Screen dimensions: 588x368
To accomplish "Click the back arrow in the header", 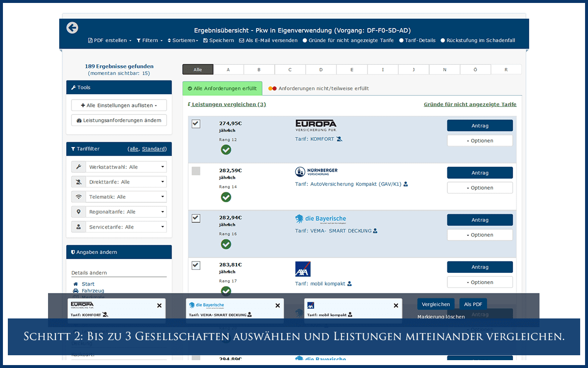I will tap(72, 28).
